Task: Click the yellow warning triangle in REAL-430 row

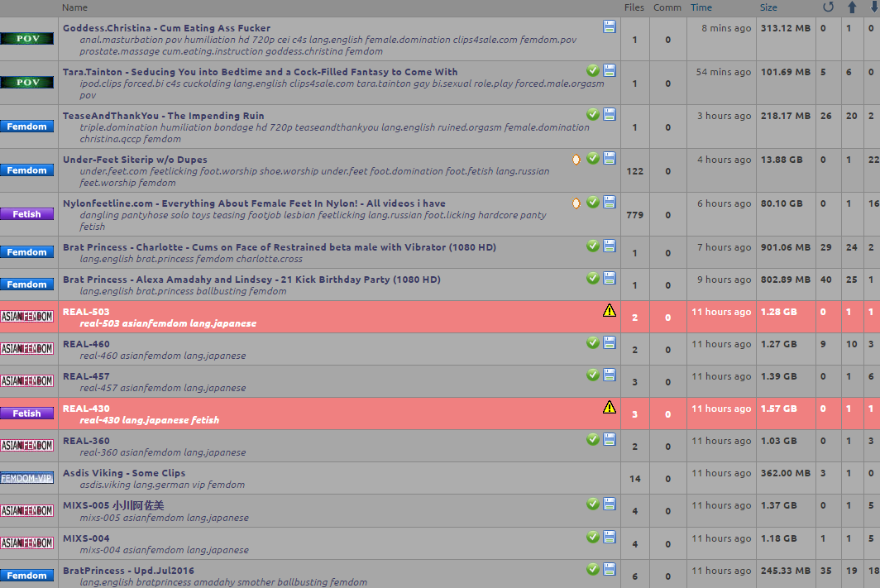Action: (x=610, y=408)
